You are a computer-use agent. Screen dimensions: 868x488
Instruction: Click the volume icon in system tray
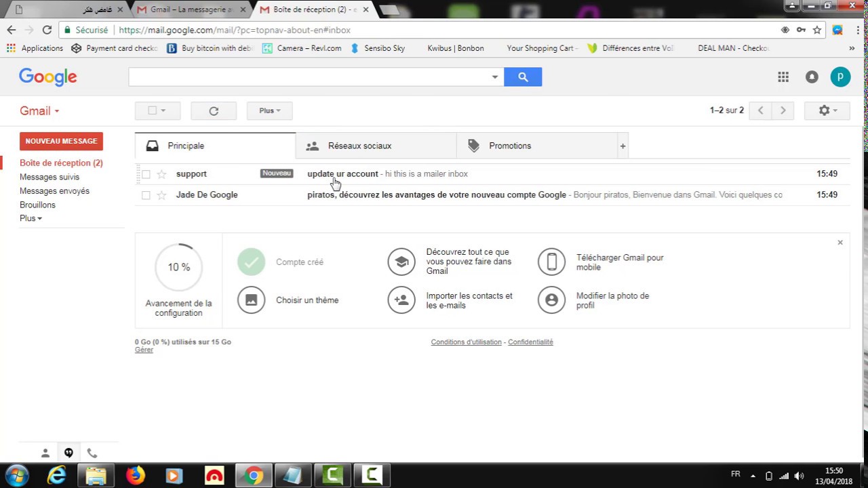[799, 476]
